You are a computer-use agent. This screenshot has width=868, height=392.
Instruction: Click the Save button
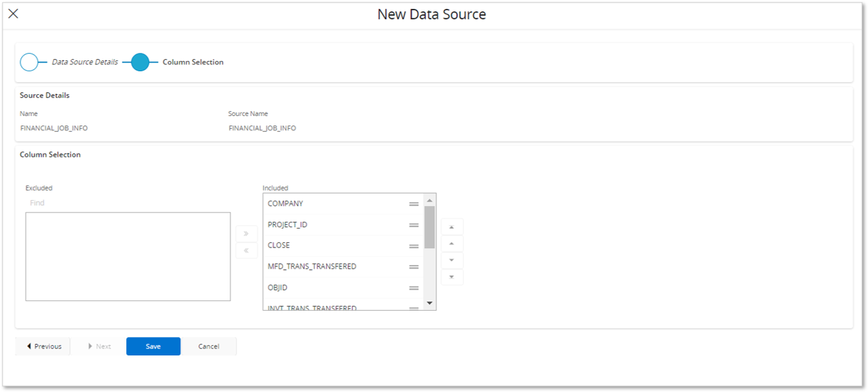click(x=152, y=346)
